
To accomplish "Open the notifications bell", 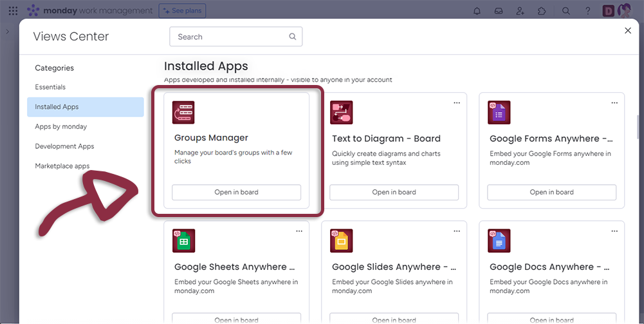I will pyautogui.click(x=477, y=11).
